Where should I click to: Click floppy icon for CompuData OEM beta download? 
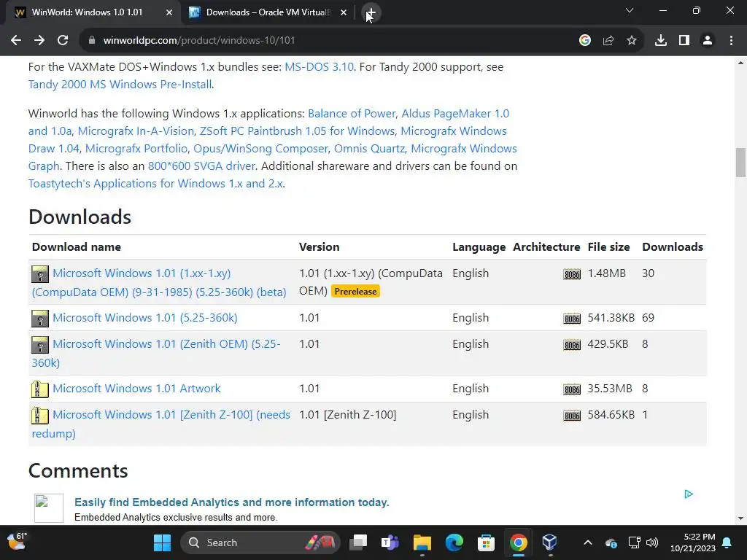pos(40,274)
